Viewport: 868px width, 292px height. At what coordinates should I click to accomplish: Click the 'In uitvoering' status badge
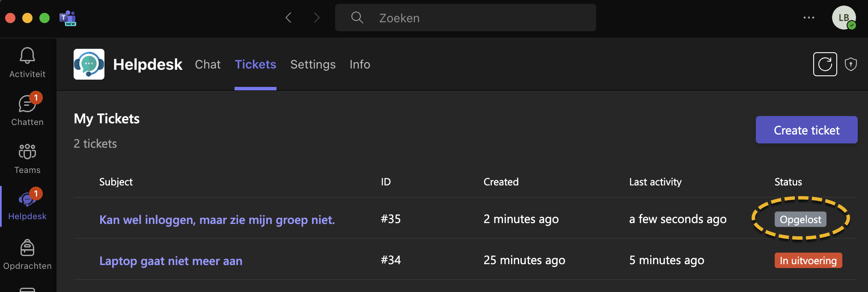[808, 260]
